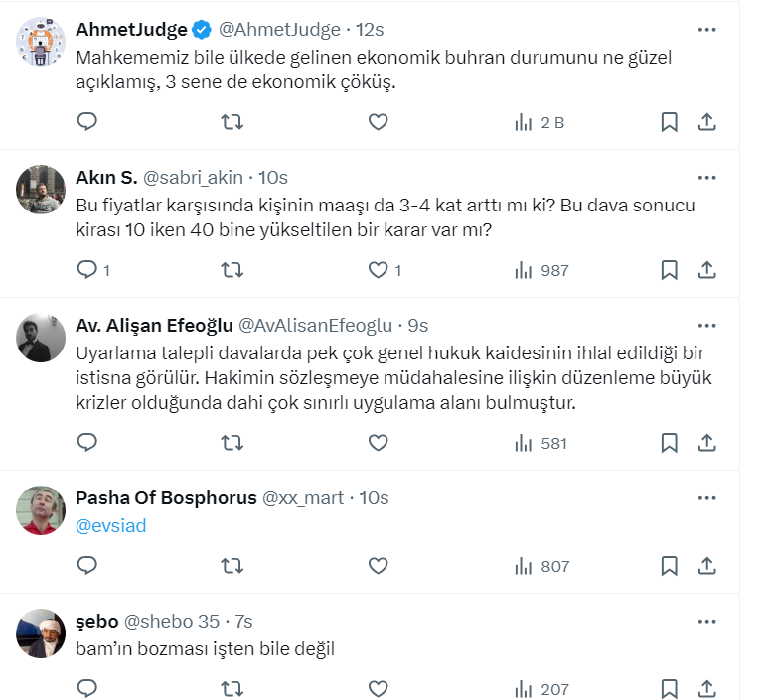This screenshot has height=700, width=773.
Task: Open the AhmetJudge profile name link
Action: (131, 30)
